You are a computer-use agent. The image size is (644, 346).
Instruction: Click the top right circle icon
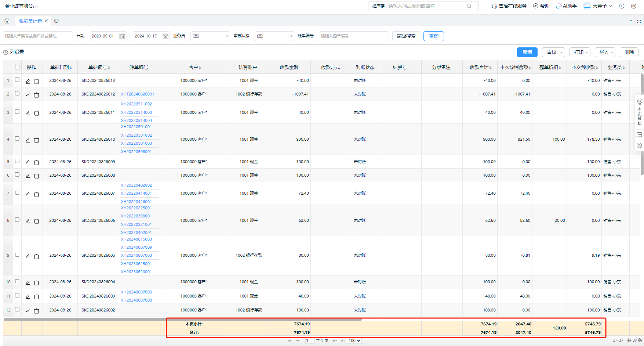tap(634, 6)
